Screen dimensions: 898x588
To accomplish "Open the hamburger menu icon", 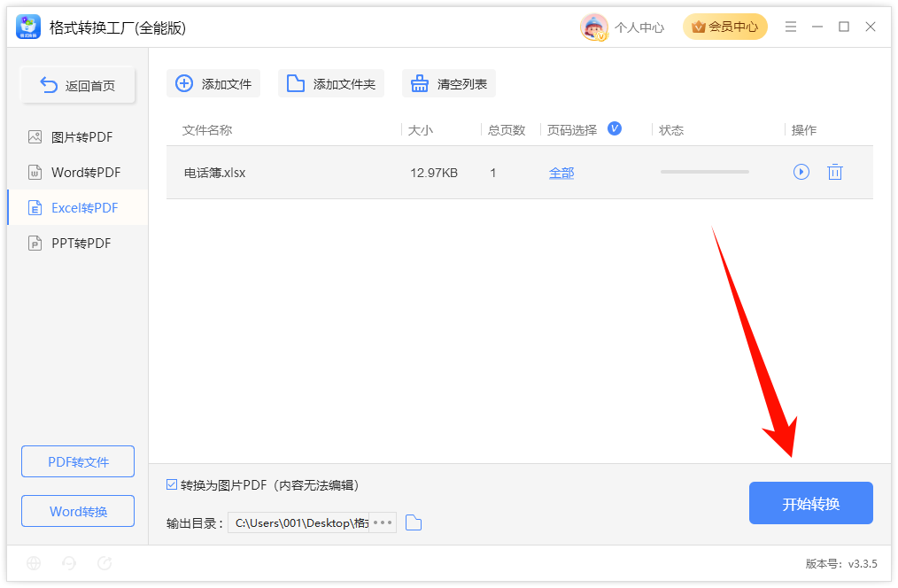I will pyautogui.click(x=790, y=27).
